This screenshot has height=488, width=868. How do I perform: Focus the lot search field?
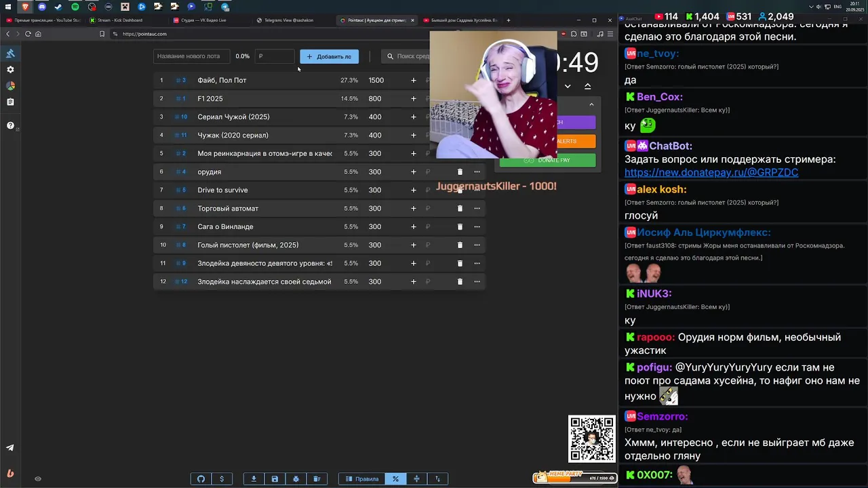point(406,56)
